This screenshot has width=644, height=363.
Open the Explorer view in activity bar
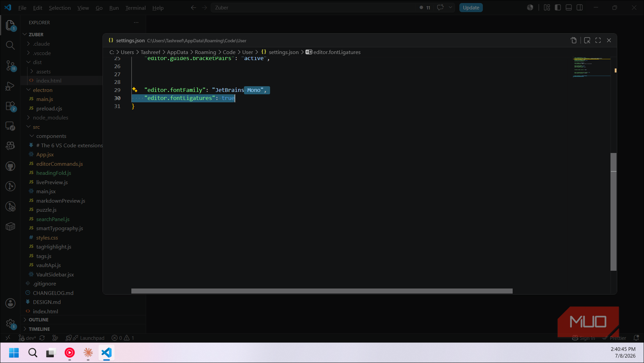[x=11, y=25]
